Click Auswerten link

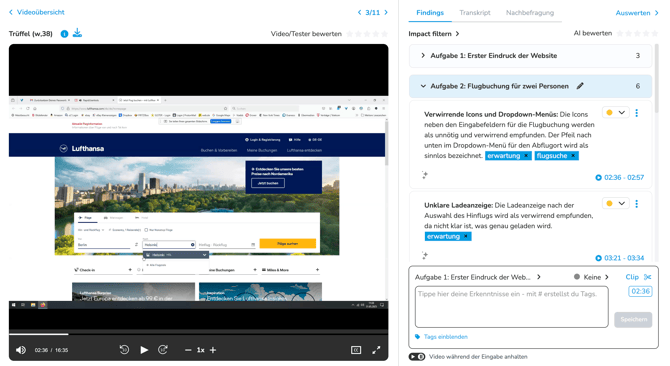click(637, 13)
